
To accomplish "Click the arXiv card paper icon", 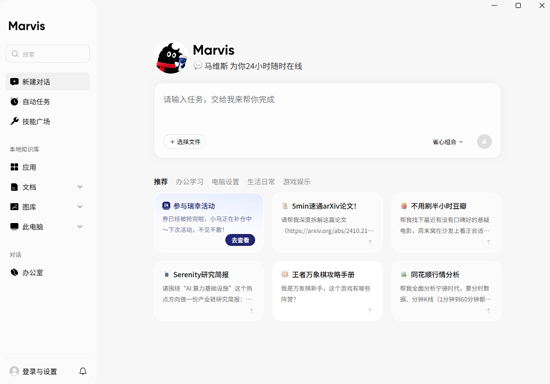I will pos(285,206).
